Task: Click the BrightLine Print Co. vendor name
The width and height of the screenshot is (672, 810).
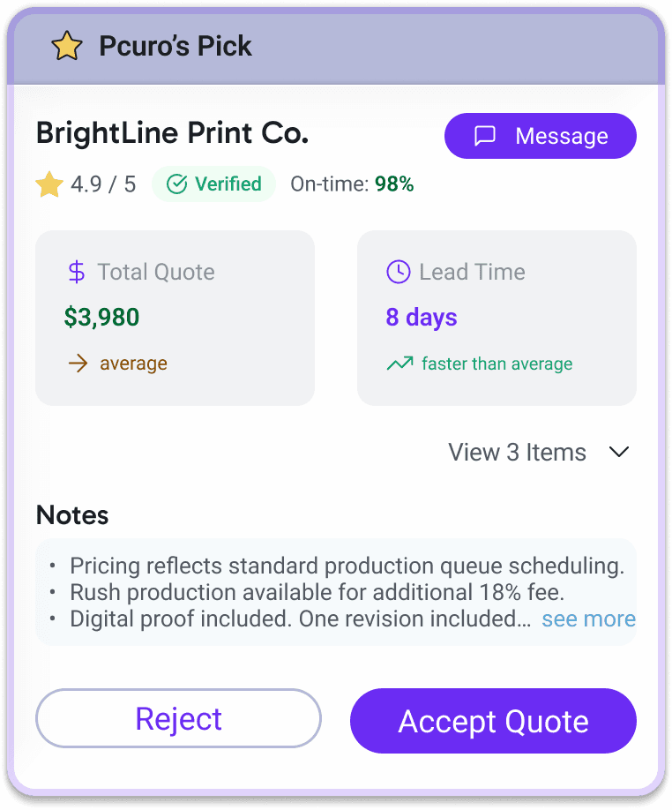Action: [172, 133]
